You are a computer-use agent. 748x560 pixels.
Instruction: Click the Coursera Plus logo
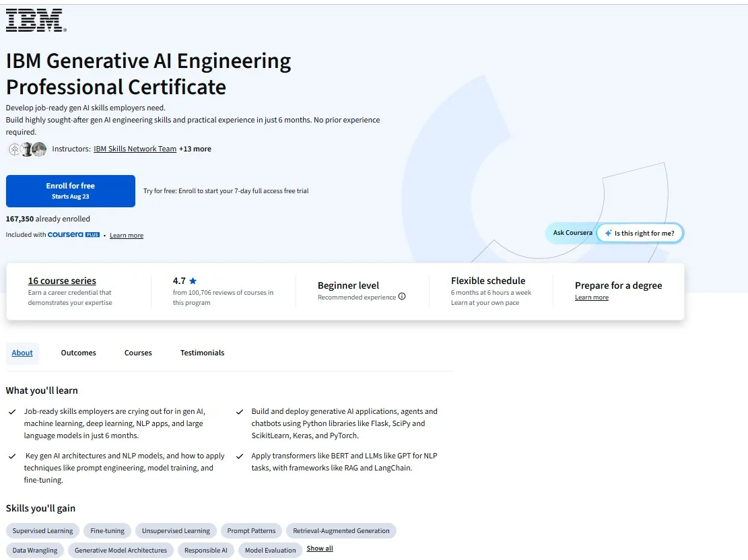[x=73, y=235]
